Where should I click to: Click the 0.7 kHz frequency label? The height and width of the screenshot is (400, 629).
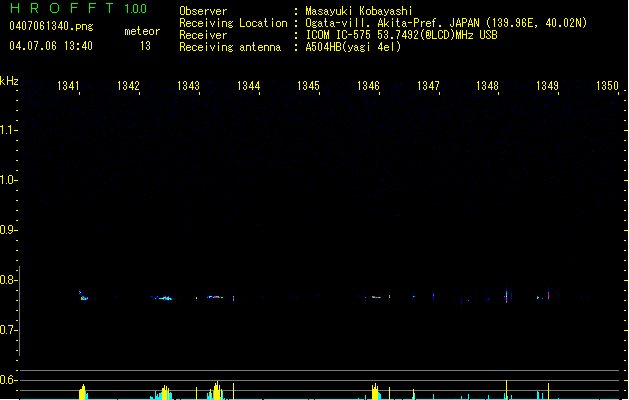[8, 330]
